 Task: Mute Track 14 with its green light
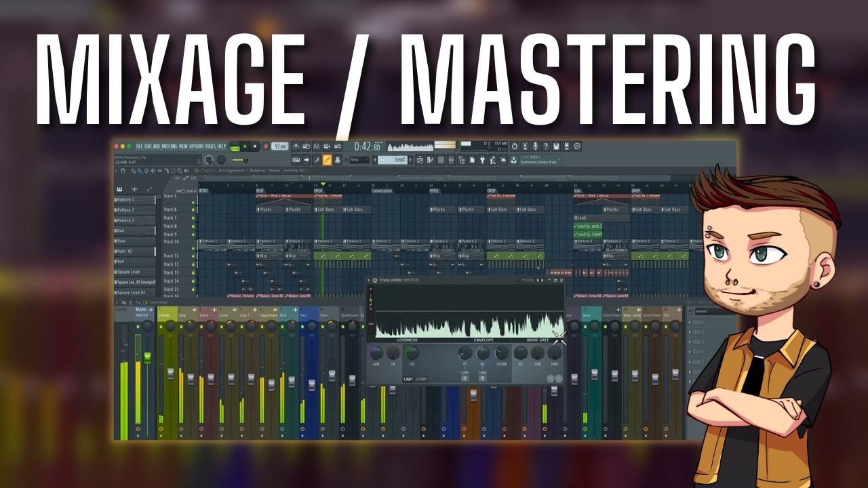(193, 281)
